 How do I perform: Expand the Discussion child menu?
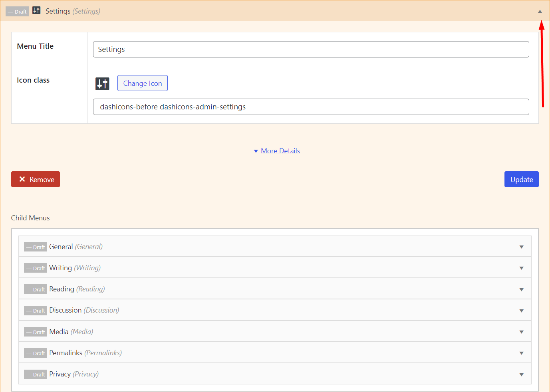pyautogui.click(x=522, y=310)
